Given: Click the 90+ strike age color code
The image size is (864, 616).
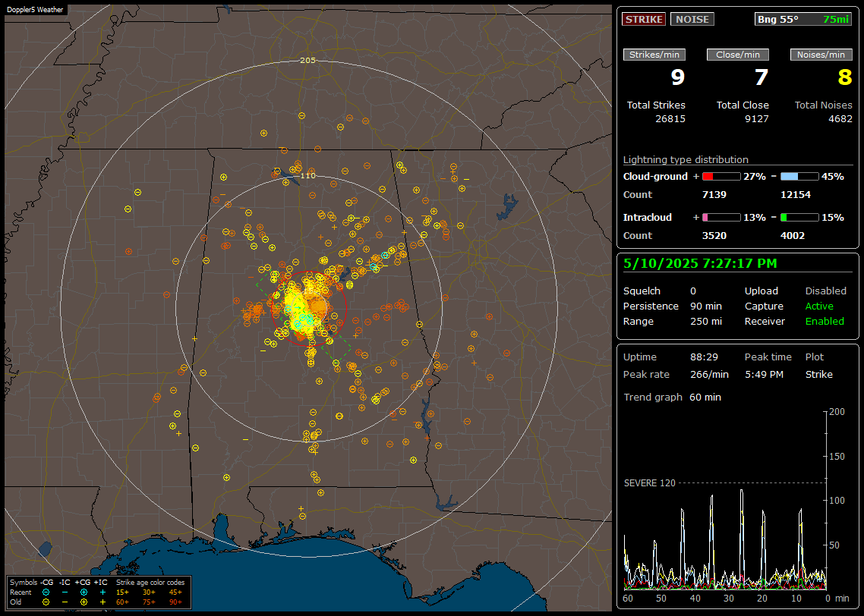Looking at the screenshot, I should coord(175,602).
